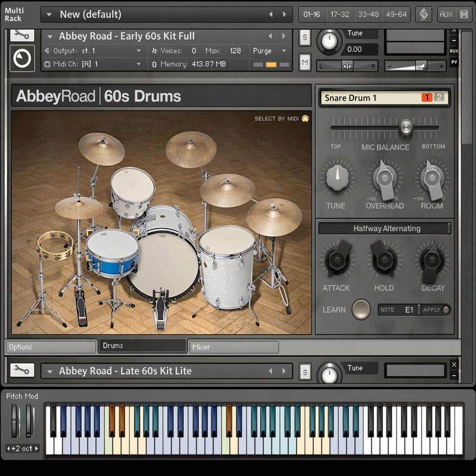Switch to rack page 49-64

pos(396,14)
